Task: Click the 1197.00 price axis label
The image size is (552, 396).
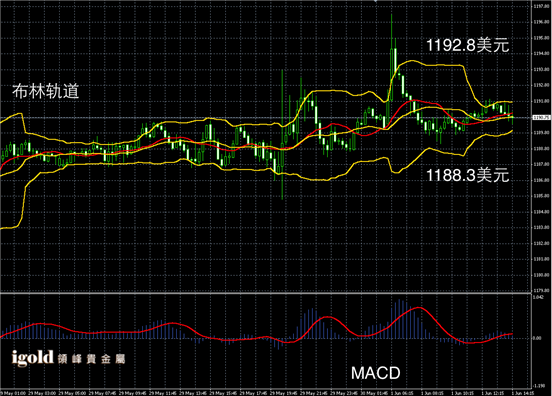Action: [x=541, y=6]
